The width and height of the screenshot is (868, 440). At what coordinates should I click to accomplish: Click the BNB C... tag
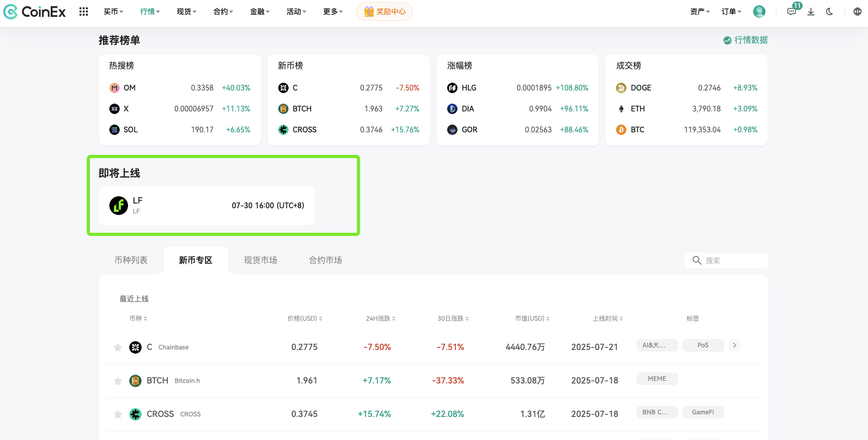point(657,412)
